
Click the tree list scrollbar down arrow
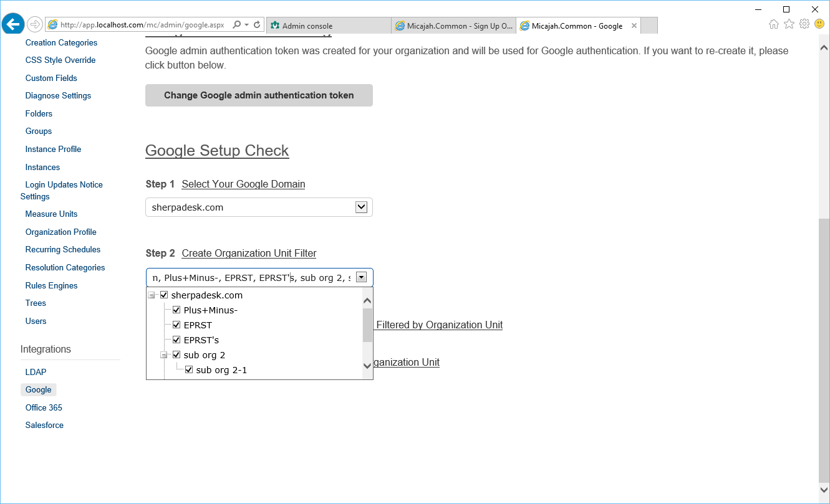tap(367, 366)
